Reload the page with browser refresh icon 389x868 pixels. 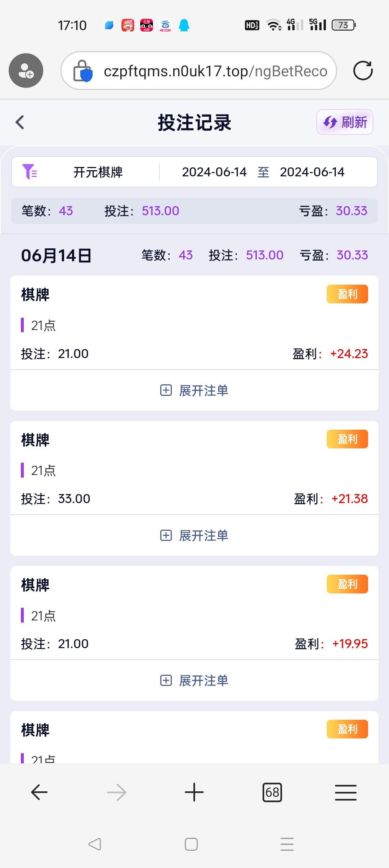coord(363,71)
